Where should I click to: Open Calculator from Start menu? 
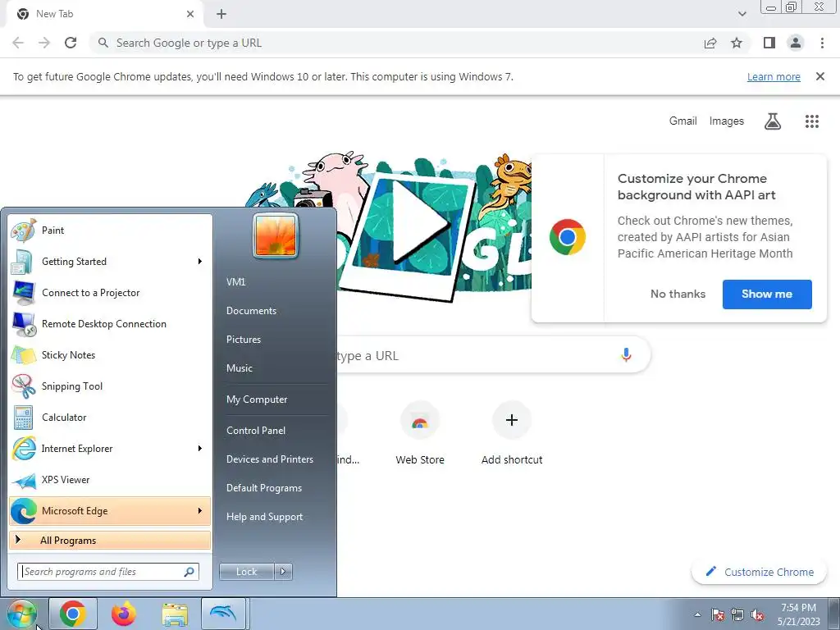click(x=110, y=418)
